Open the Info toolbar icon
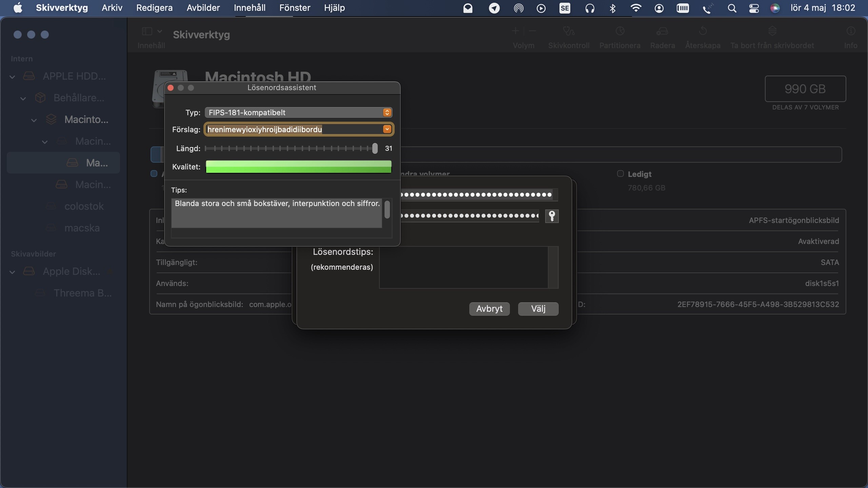868x488 pixels. click(851, 31)
